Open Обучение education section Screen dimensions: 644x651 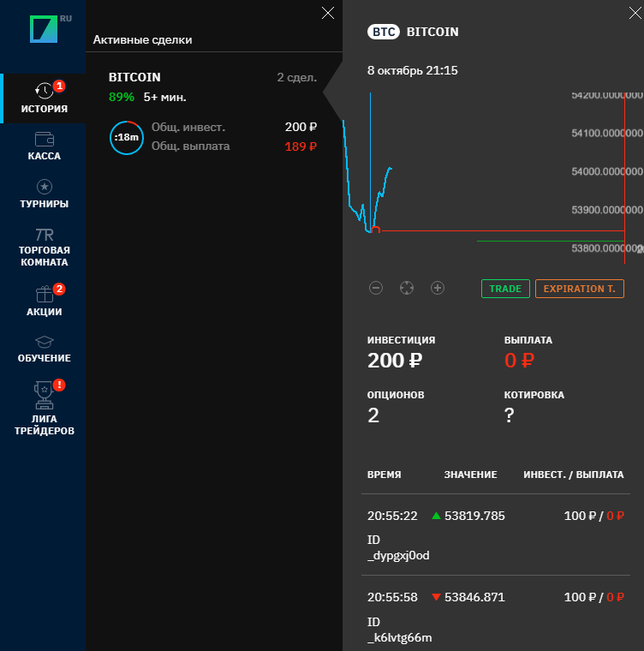pyautogui.click(x=45, y=349)
